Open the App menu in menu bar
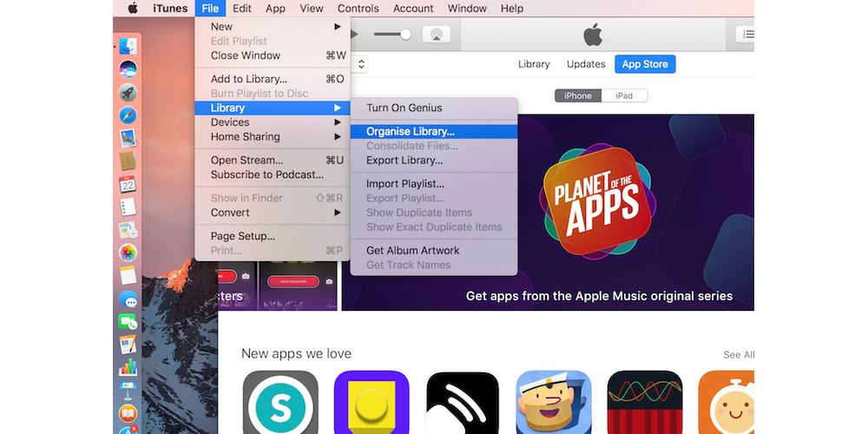868x434 pixels. pyautogui.click(x=275, y=9)
